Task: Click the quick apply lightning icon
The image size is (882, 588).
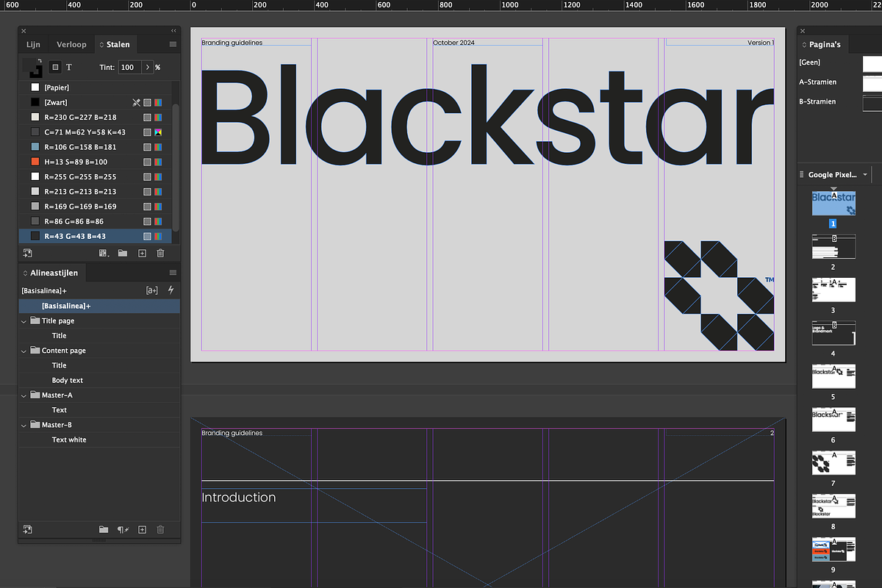Action: [171, 290]
